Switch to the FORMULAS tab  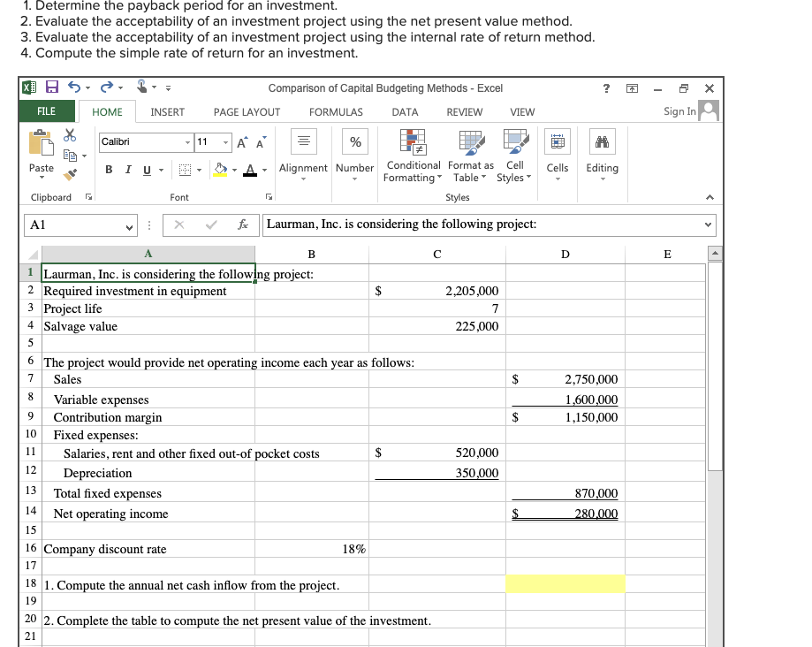tap(336, 112)
